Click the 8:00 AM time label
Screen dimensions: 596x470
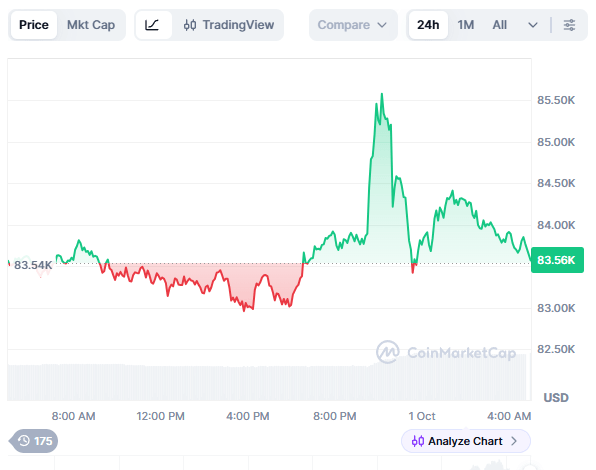pos(73,416)
